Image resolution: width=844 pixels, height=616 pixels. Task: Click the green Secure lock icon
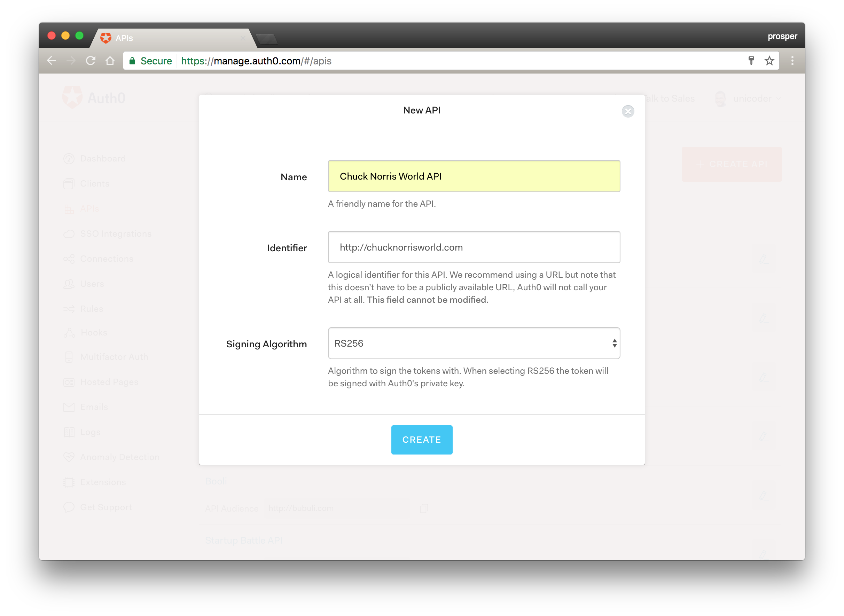(x=132, y=61)
